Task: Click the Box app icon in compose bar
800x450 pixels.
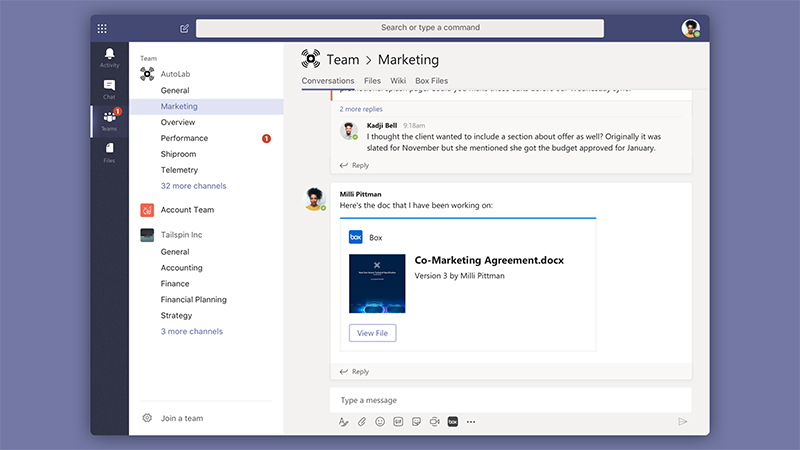Action: click(453, 422)
